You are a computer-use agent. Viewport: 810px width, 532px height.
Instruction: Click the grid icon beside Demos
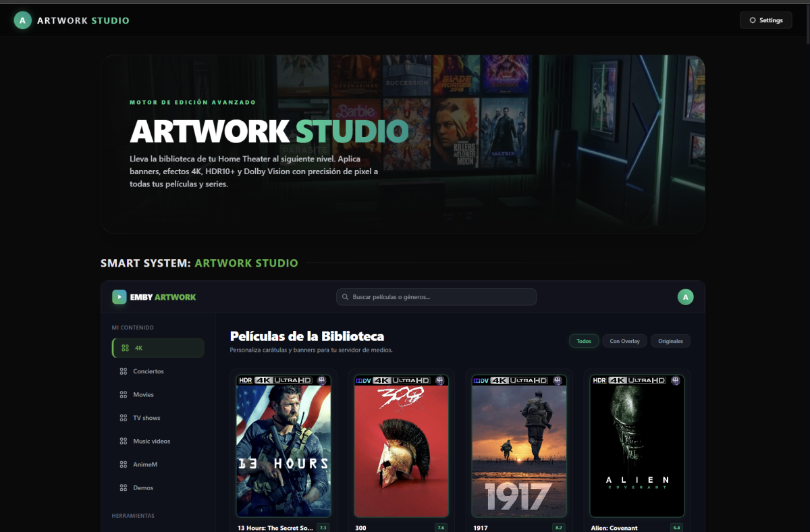pos(123,487)
